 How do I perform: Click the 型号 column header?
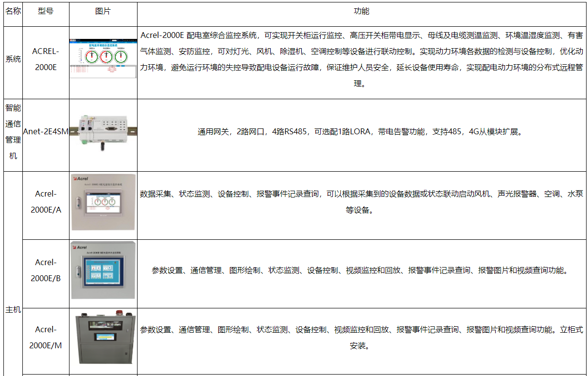[46, 11]
